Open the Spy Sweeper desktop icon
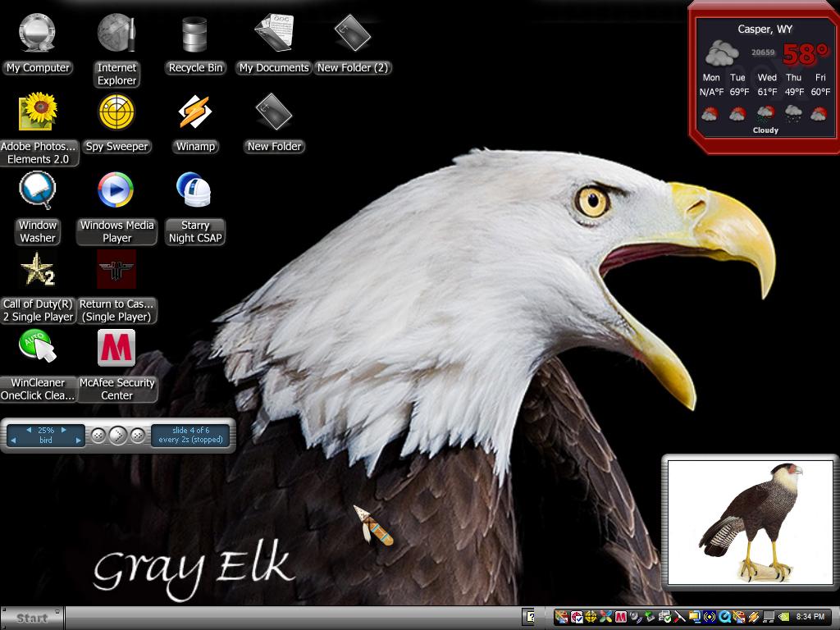Viewport: 840px width, 630px height. tap(116, 112)
